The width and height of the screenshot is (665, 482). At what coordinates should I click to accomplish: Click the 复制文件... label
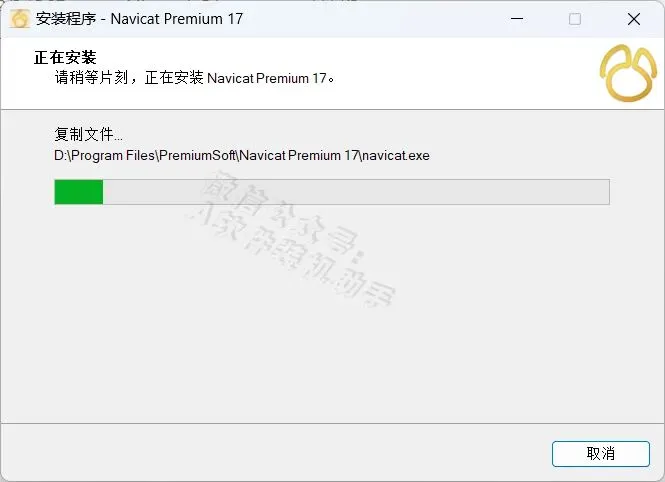88,134
